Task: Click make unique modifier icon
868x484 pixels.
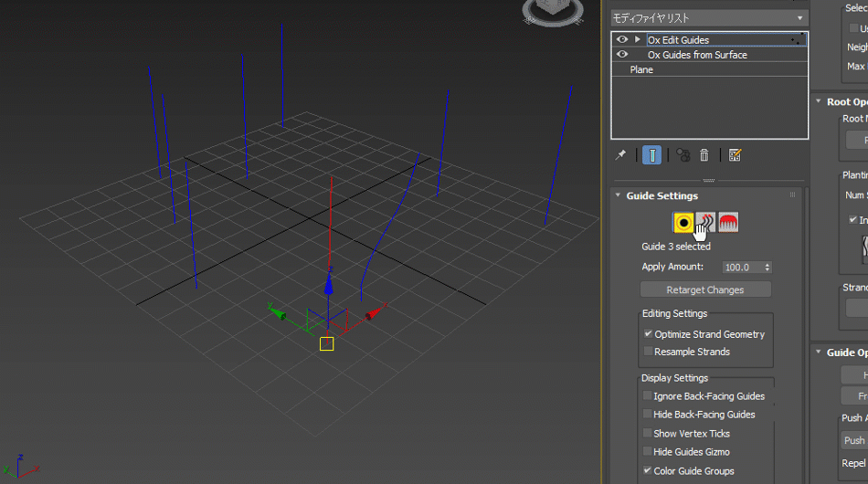Action: pyautogui.click(x=683, y=155)
